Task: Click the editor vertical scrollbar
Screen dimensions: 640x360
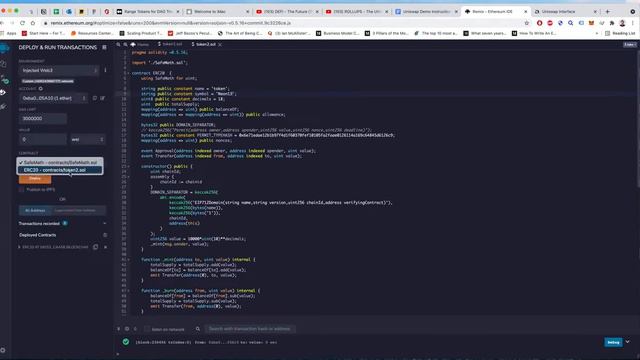Action: point(638,118)
